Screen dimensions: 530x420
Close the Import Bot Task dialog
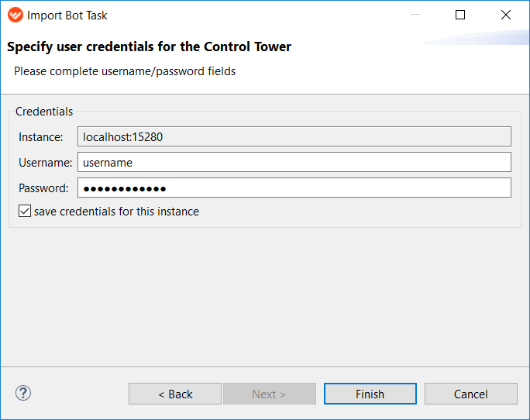click(x=506, y=15)
